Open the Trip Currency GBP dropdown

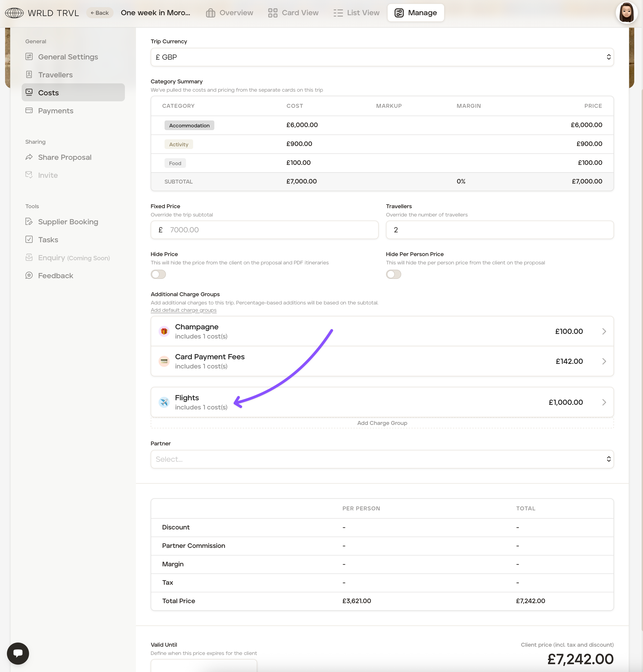(382, 57)
